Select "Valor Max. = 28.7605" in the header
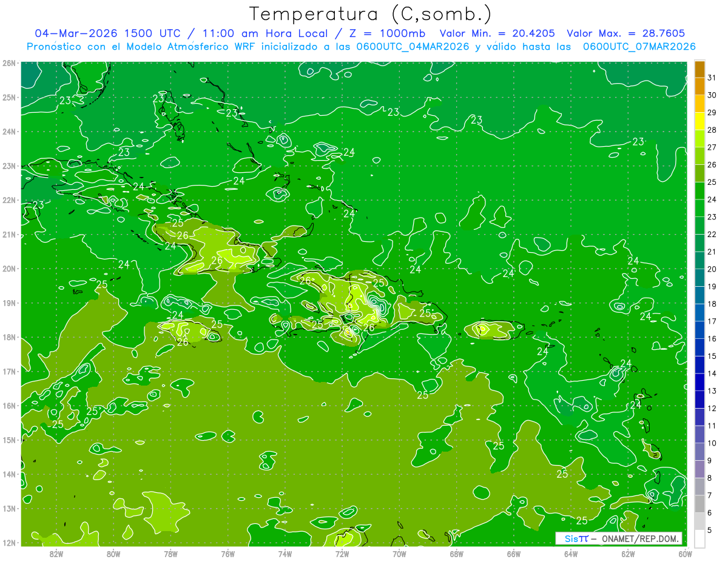Screen dimensions: 728x562 [627, 33]
